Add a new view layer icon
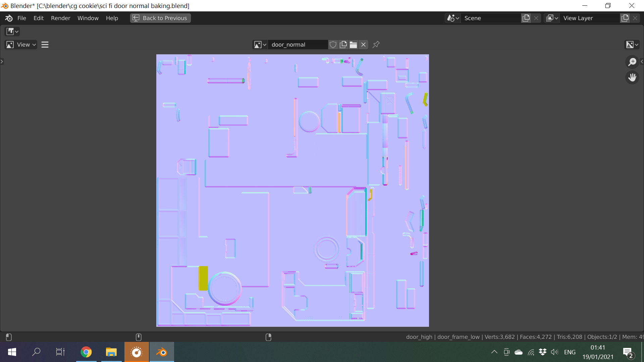 click(x=625, y=18)
